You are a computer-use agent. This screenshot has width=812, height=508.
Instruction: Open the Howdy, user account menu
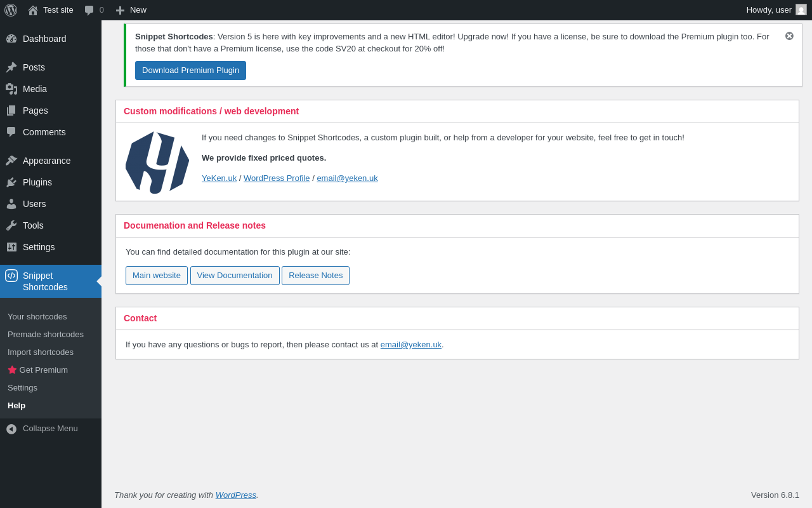coord(776,10)
